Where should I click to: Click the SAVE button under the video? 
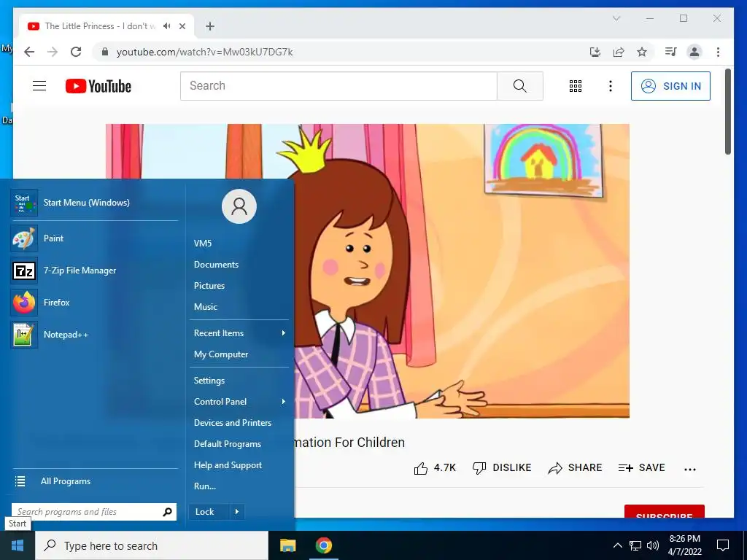click(x=641, y=468)
